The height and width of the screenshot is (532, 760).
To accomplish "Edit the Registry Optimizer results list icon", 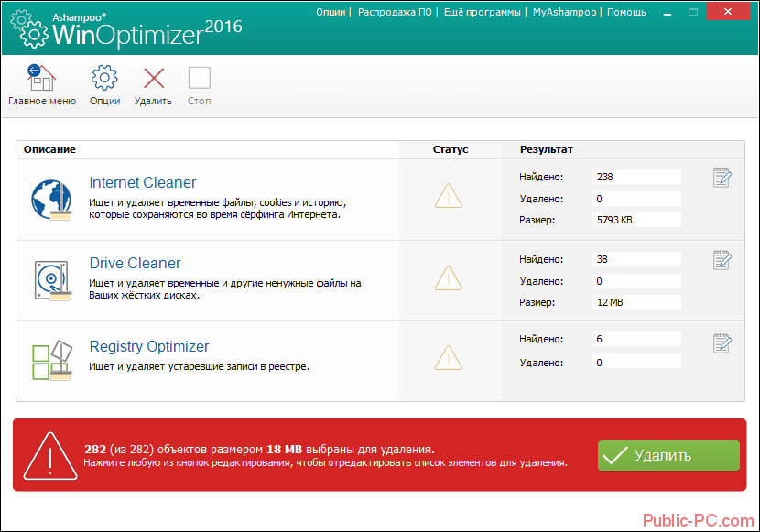I will pyautogui.click(x=722, y=343).
